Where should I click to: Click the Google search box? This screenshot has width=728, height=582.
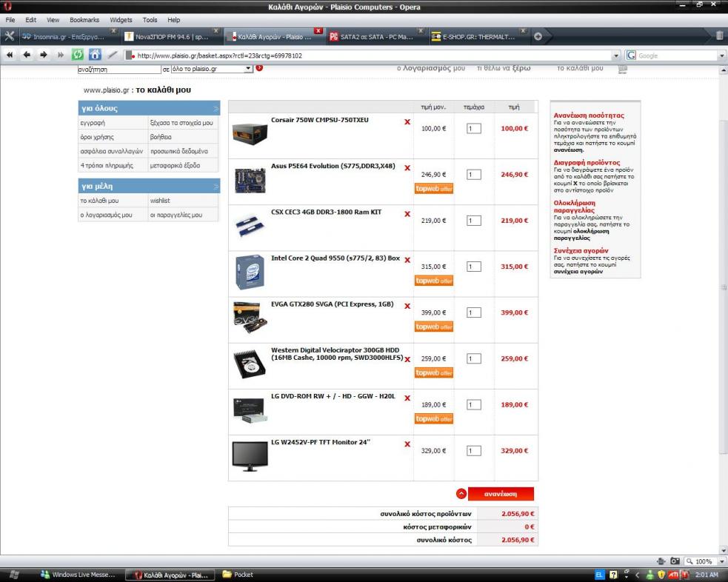(x=677, y=56)
